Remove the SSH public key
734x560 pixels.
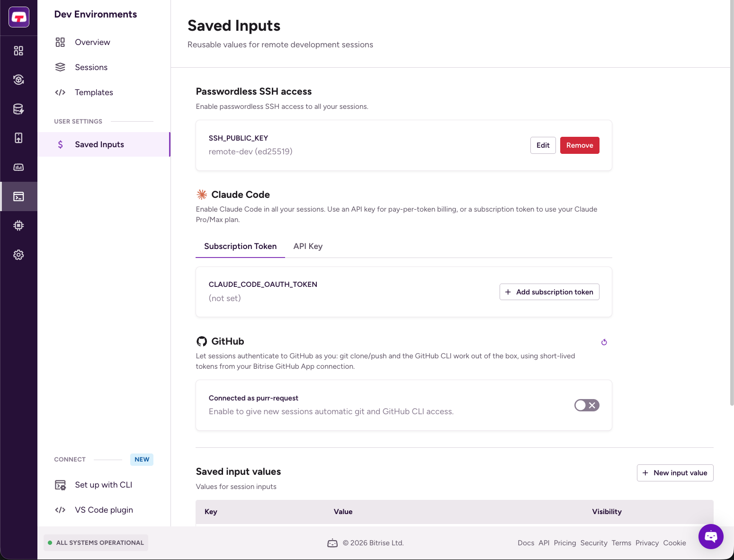[x=580, y=145]
